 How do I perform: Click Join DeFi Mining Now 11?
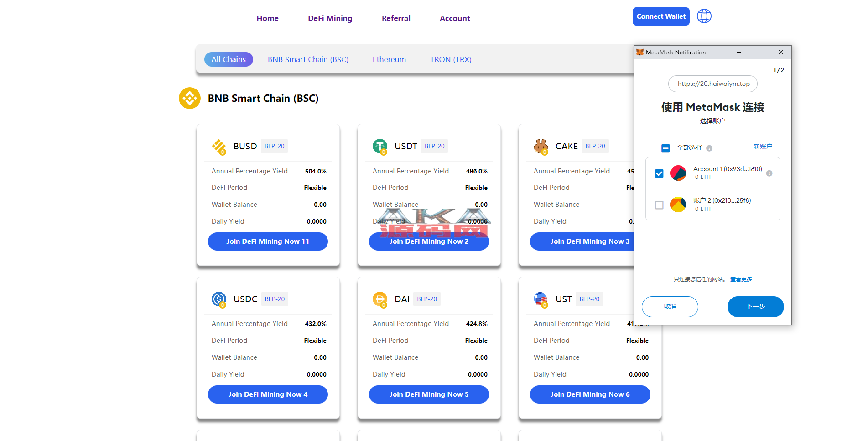[x=268, y=241]
